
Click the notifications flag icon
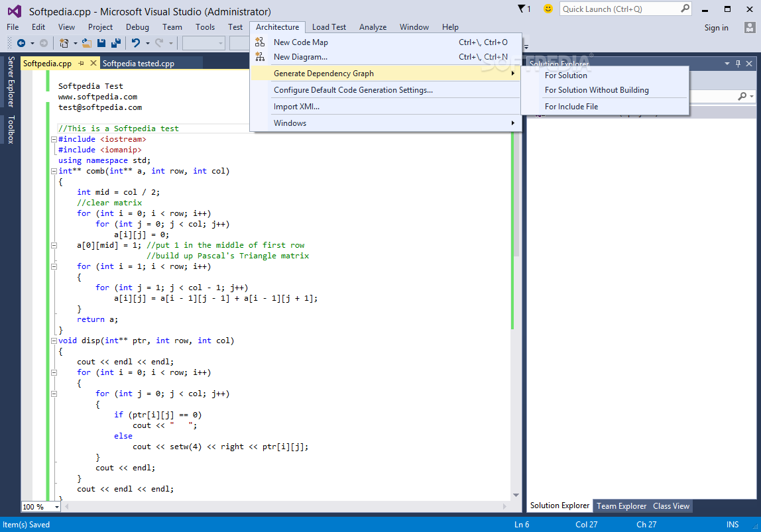[522, 9]
